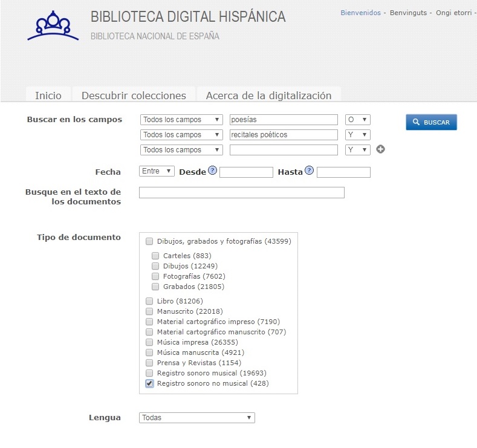Click the document full-text search field
This screenshot has width=477, height=448.
242,193
